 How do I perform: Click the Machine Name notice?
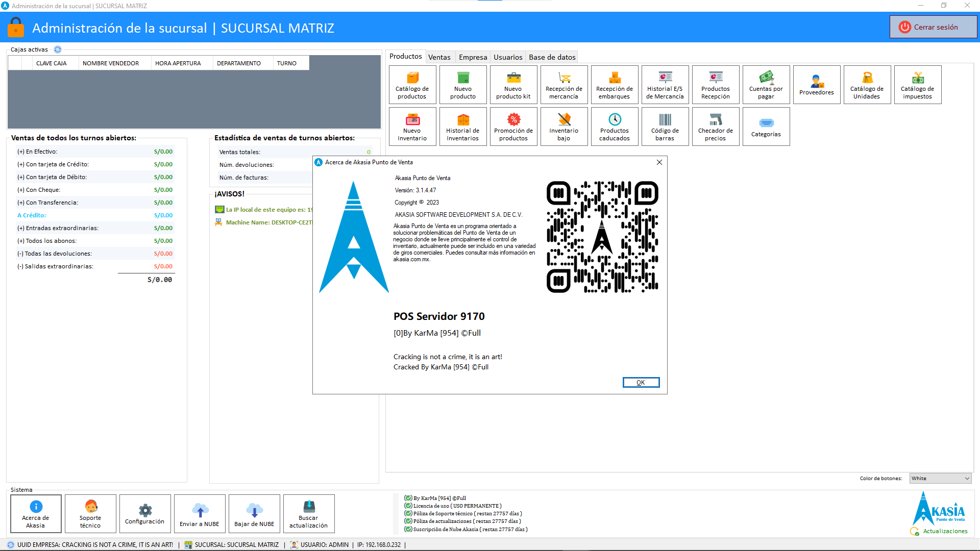(264, 222)
